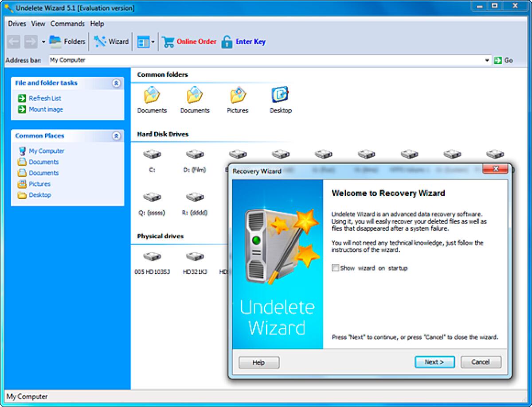
Task: Check the Show wizard on startup box
Action: pyautogui.click(x=335, y=268)
